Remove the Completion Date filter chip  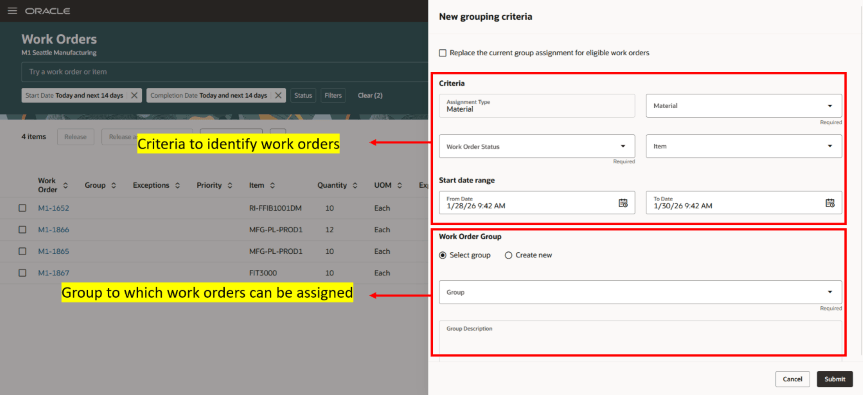coord(278,95)
